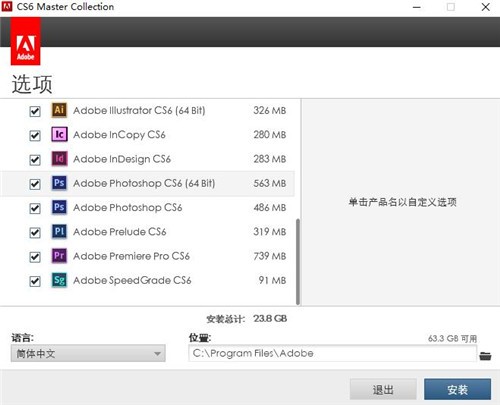
Task: Minimize the CS6 Master Collection window
Action: click(417, 7)
